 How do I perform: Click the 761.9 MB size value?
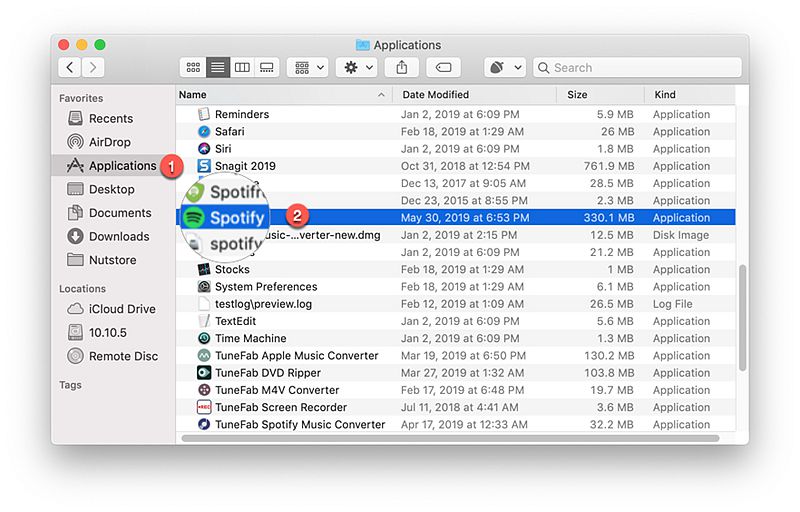coord(609,166)
